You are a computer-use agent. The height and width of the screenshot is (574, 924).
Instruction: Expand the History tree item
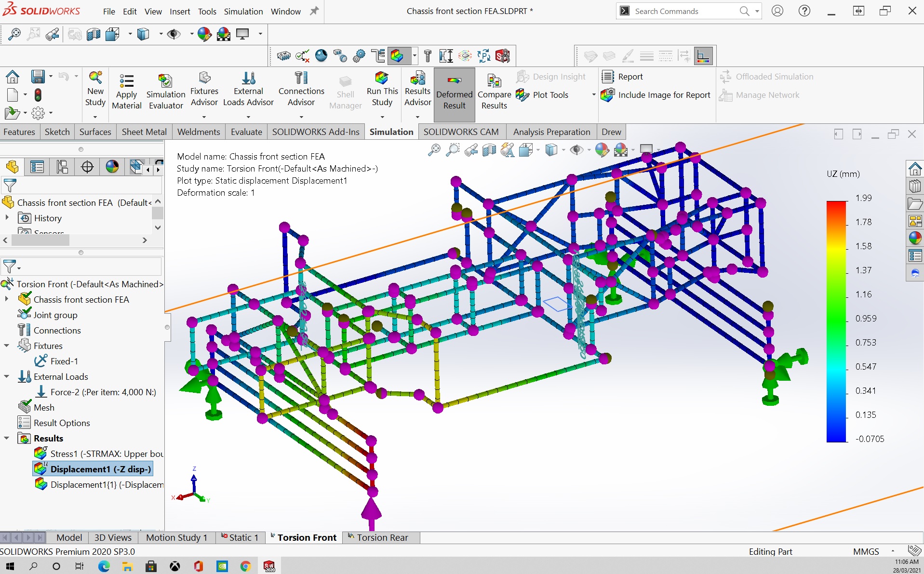[7, 218]
